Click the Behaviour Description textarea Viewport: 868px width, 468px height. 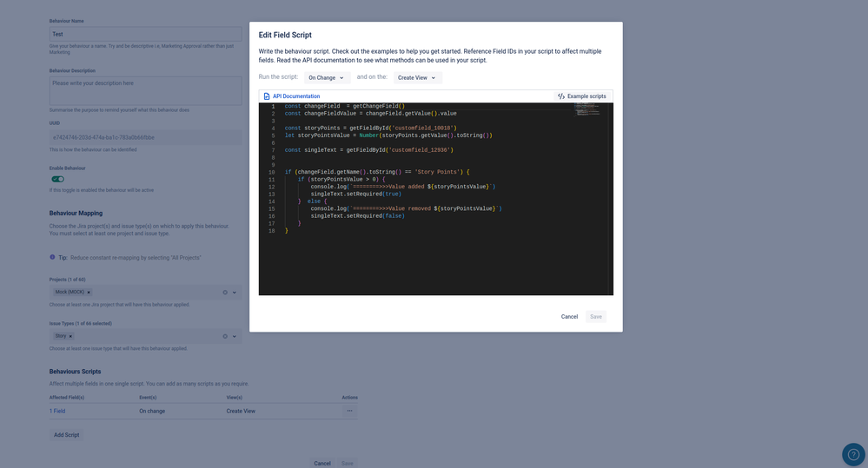pyautogui.click(x=146, y=90)
